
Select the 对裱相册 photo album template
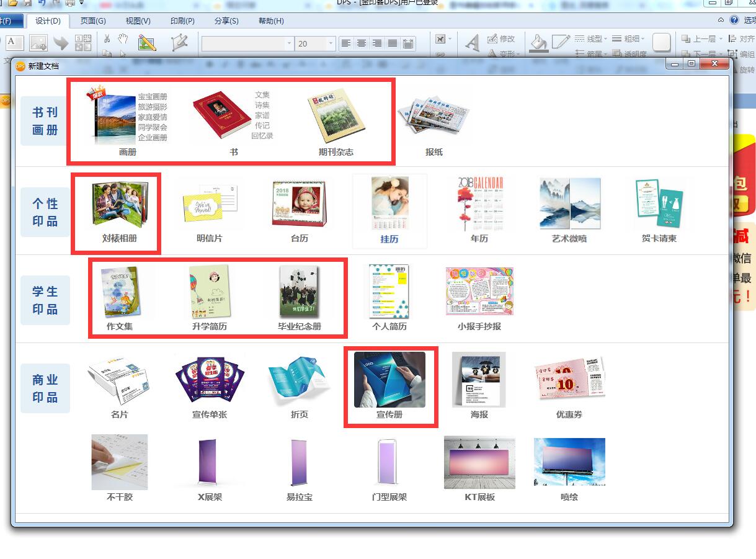[x=119, y=212]
